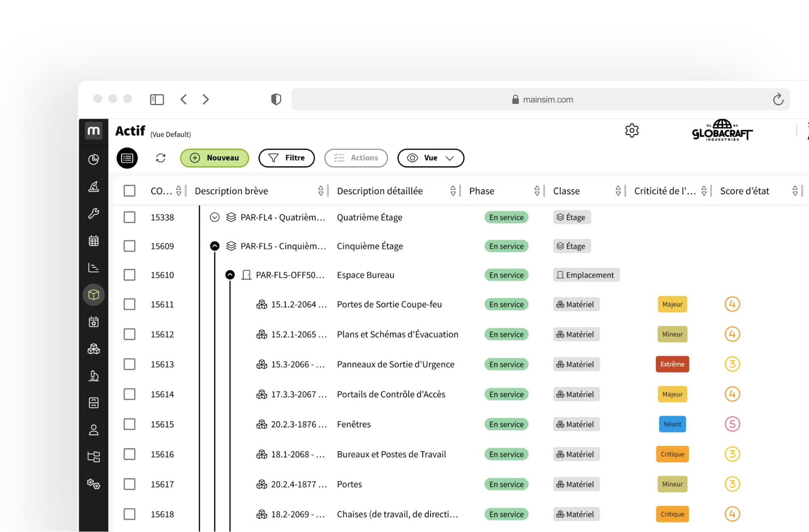The width and height of the screenshot is (809, 532).
Task: Sort by Description détaillée column arrows
Action: 453,191
